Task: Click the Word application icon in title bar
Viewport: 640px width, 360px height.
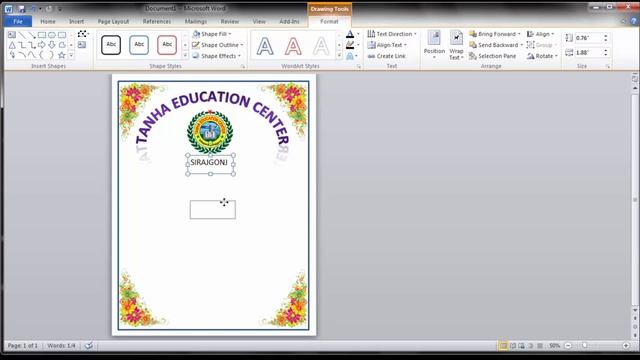Action: coord(9,9)
